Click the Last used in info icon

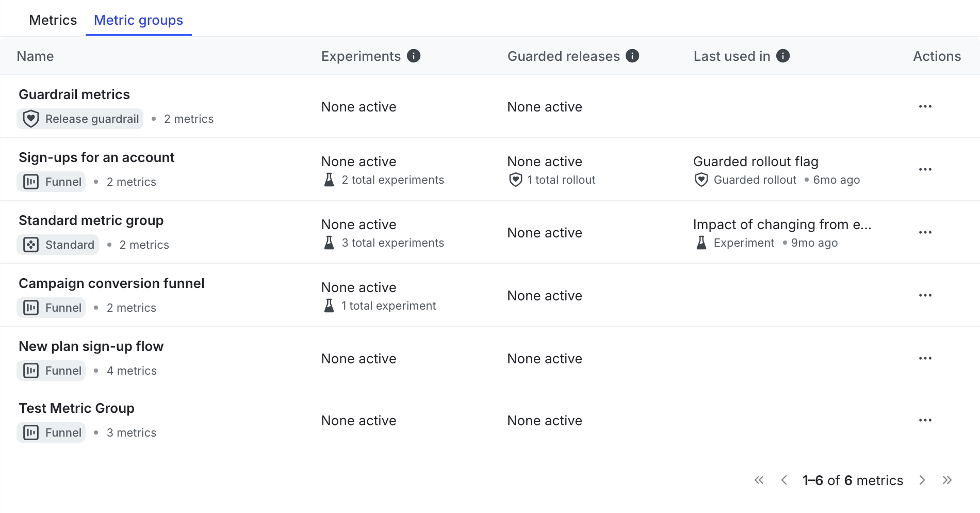point(783,56)
